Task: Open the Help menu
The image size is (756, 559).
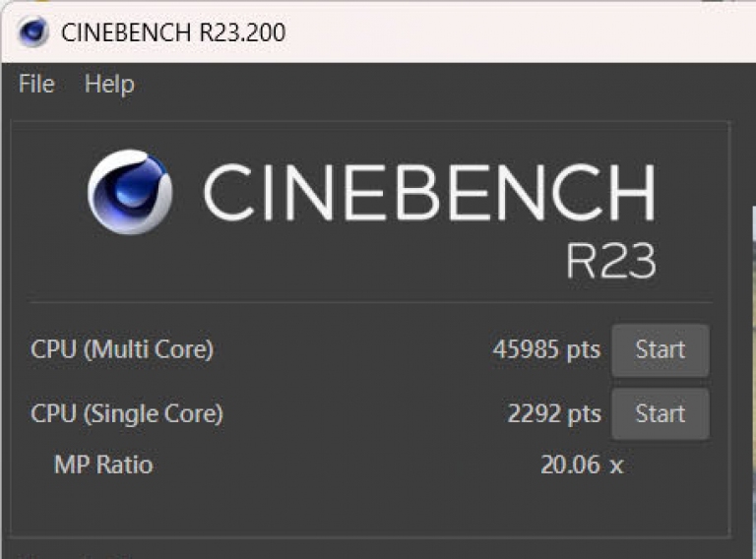Action: point(108,85)
